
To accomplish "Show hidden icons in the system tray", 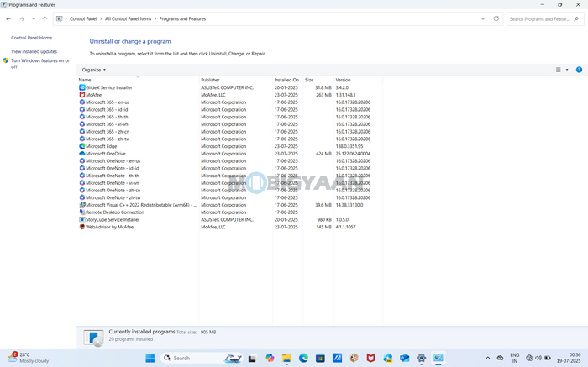I will coord(487,358).
